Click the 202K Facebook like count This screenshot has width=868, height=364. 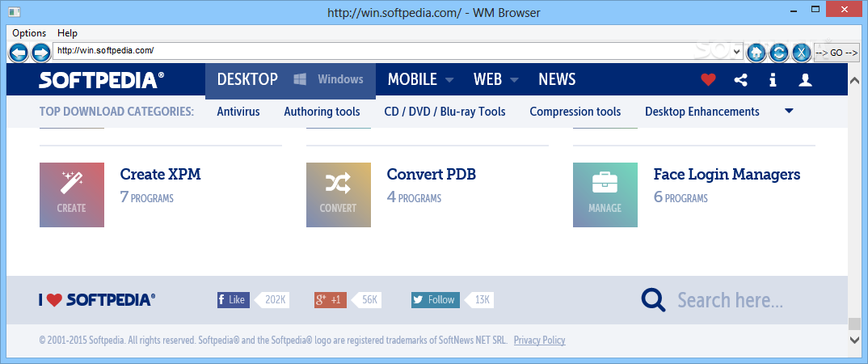[273, 300]
